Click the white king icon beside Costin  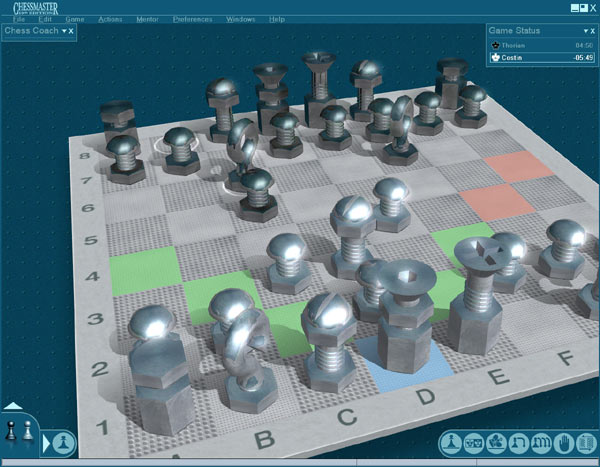point(496,57)
